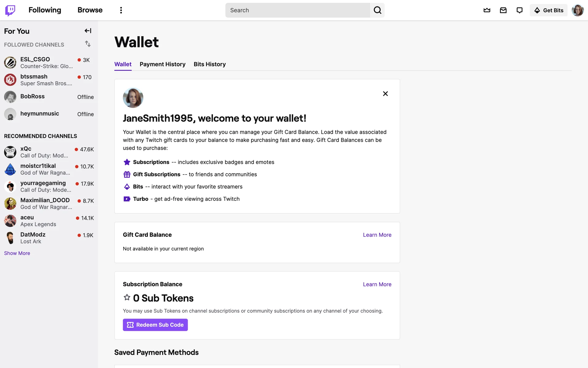Click the xQc channel avatar icon
The image size is (588, 368).
tap(10, 152)
